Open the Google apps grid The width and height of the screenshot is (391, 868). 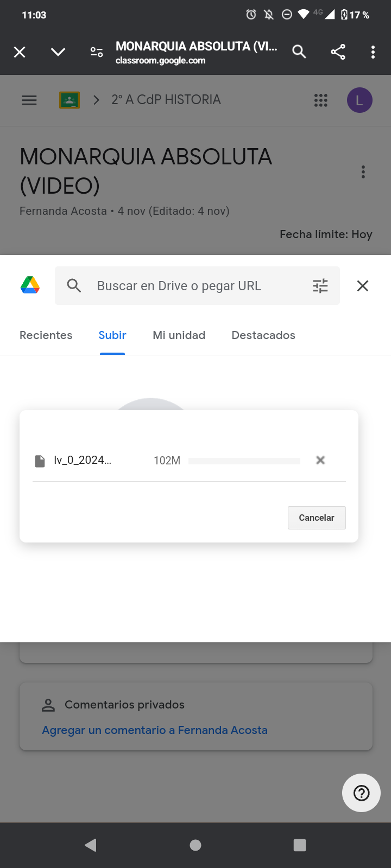[321, 100]
